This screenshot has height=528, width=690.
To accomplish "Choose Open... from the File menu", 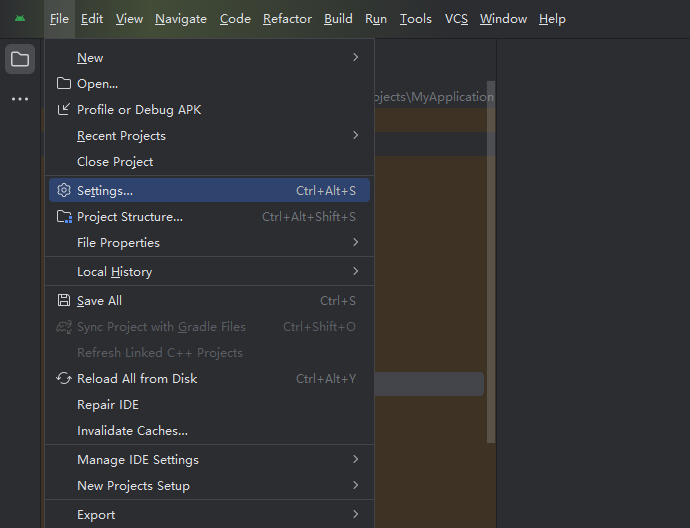I will [x=209, y=83].
